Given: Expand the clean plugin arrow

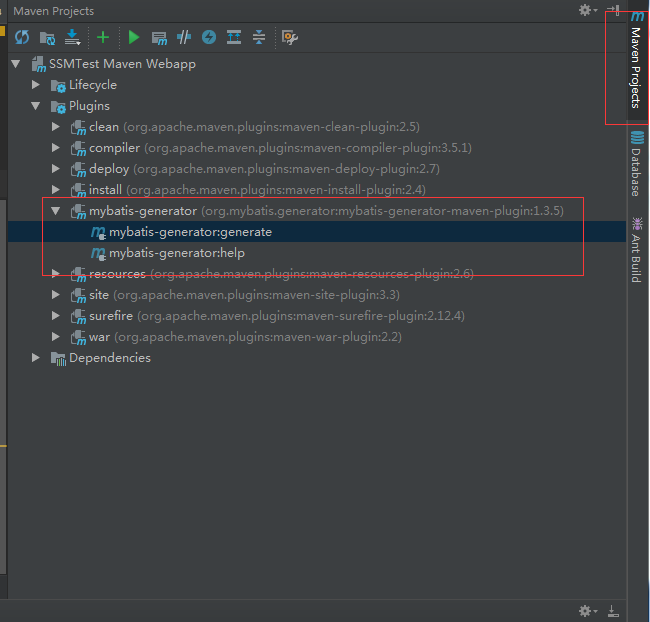Looking at the screenshot, I should coord(56,126).
